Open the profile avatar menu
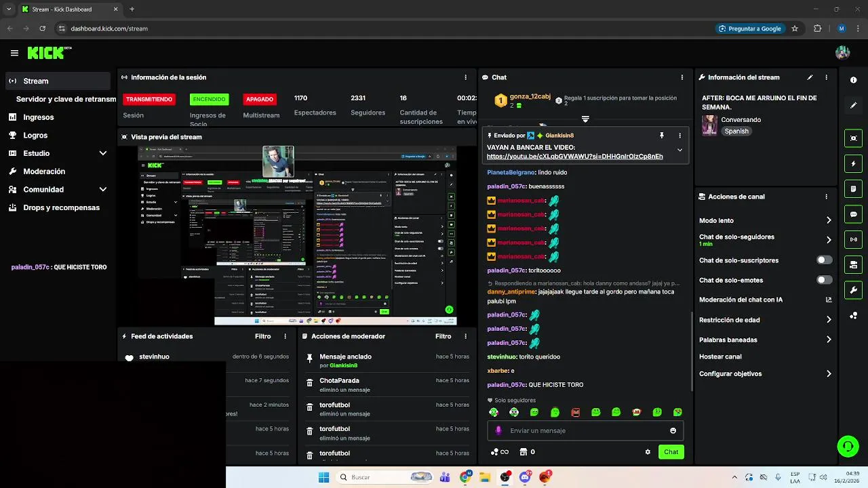The width and height of the screenshot is (868, 488). coord(843,53)
